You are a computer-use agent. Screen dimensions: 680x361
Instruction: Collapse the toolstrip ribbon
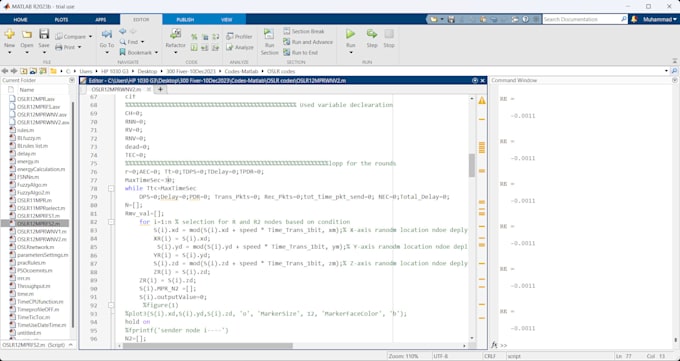coord(674,61)
